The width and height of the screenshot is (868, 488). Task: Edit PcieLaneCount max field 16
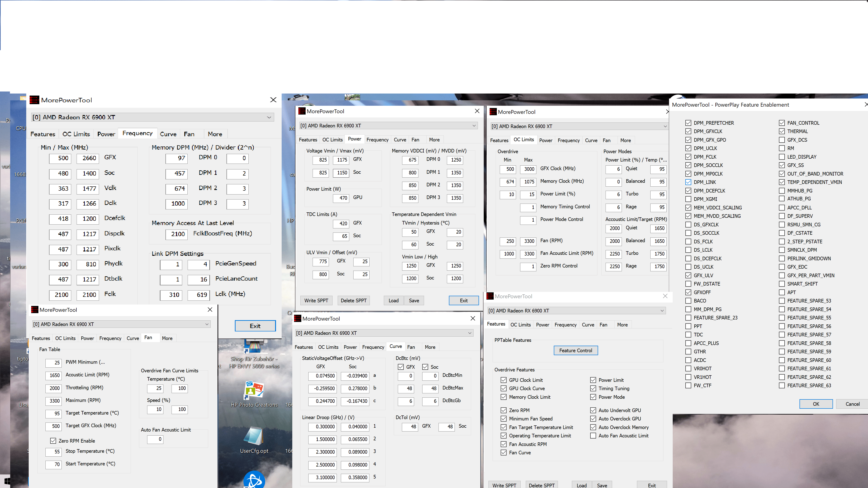click(x=198, y=279)
